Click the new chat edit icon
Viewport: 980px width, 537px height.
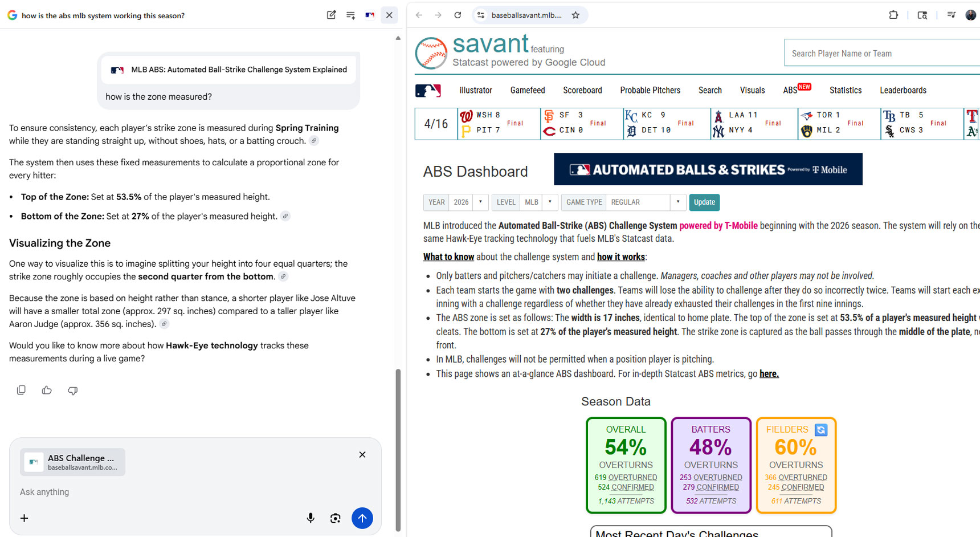(x=331, y=15)
